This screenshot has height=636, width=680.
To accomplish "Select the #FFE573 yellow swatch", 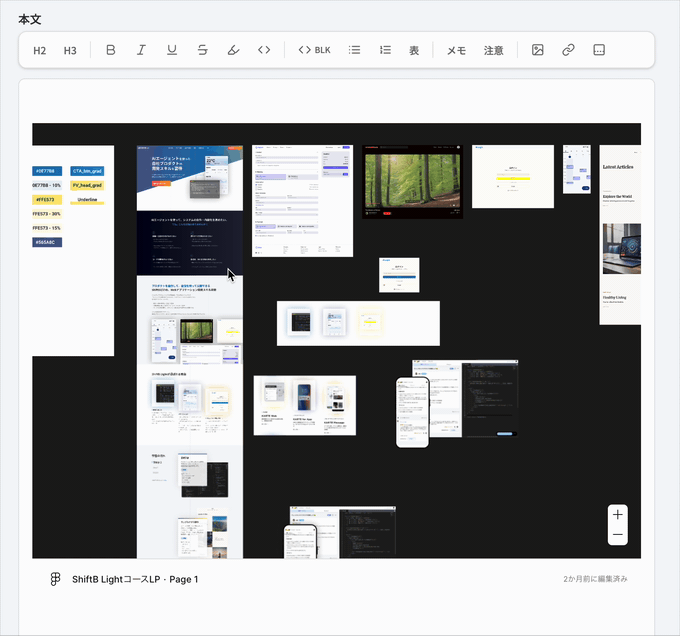I will pos(47,199).
